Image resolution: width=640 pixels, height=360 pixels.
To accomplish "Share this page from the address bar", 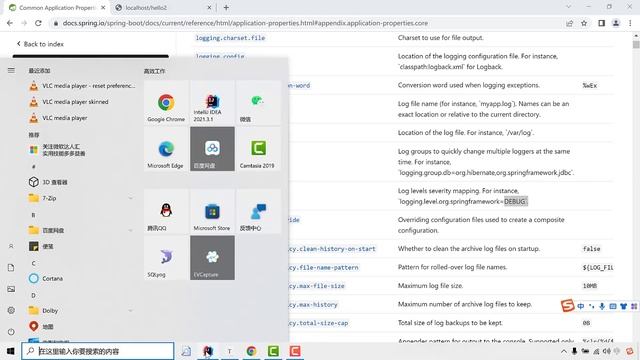I will (x=569, y=23).
